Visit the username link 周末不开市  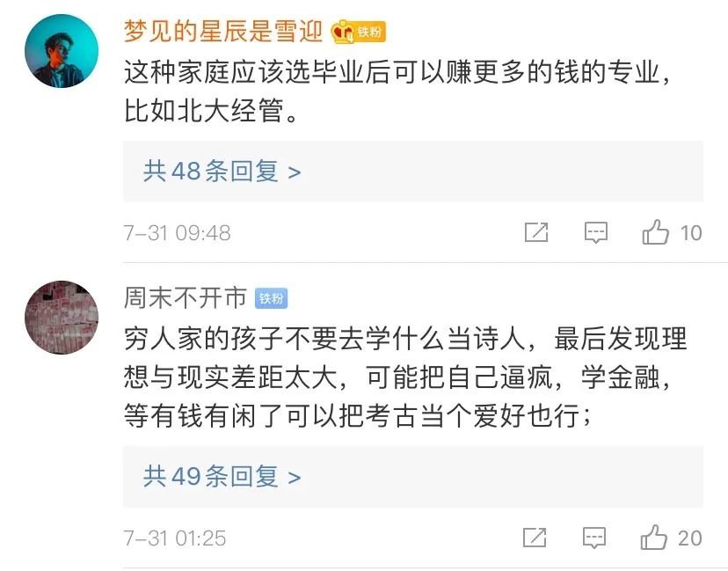click(x=186, y=298)
